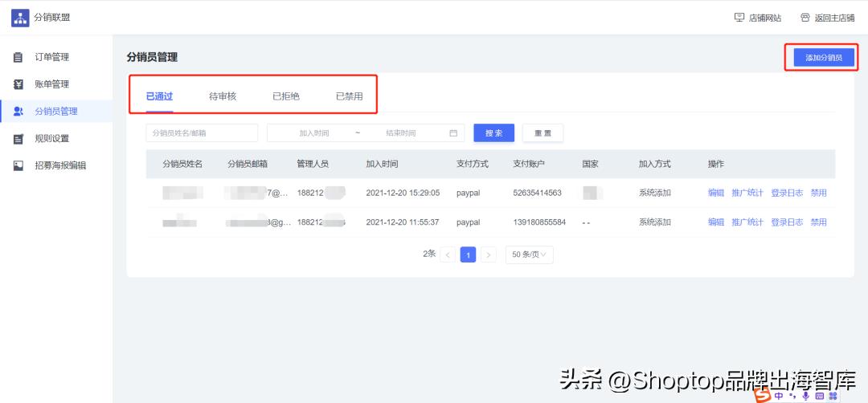Click the 国家 column header

(x=590, y=165)
